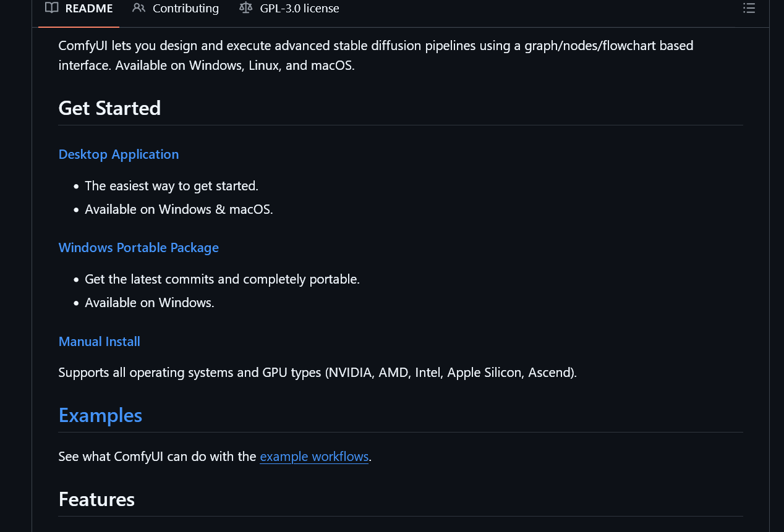Click the Features heading
Screen dimensions: 784x532
[x=96, y=499]
